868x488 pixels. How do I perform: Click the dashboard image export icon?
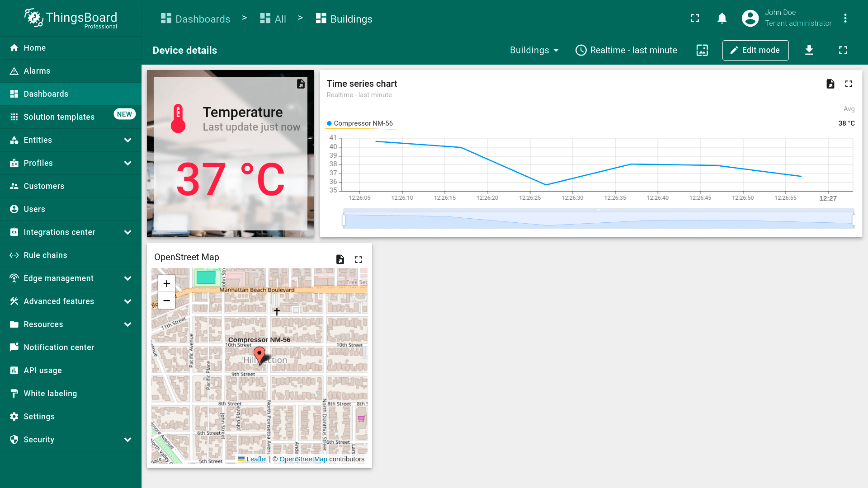(702, 50)
